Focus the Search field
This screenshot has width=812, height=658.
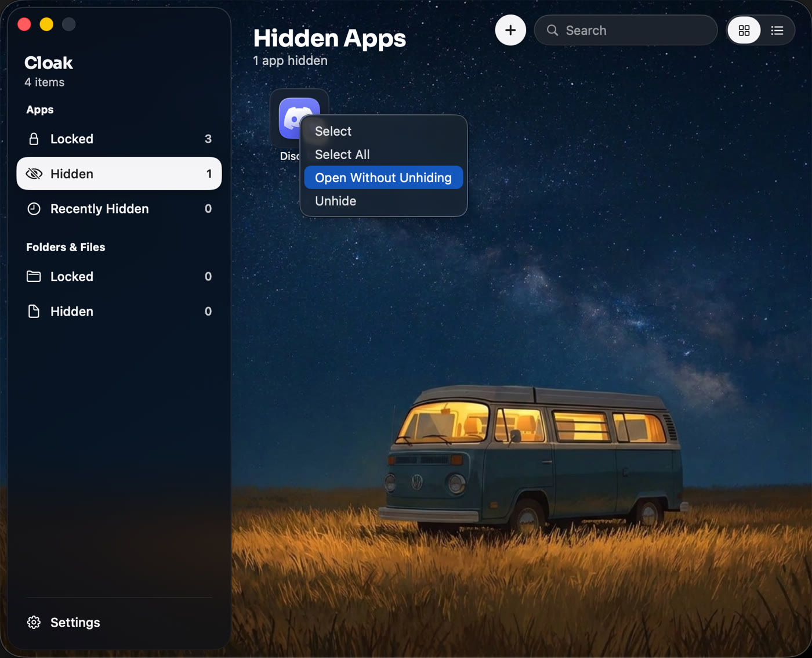pos(626,30)
